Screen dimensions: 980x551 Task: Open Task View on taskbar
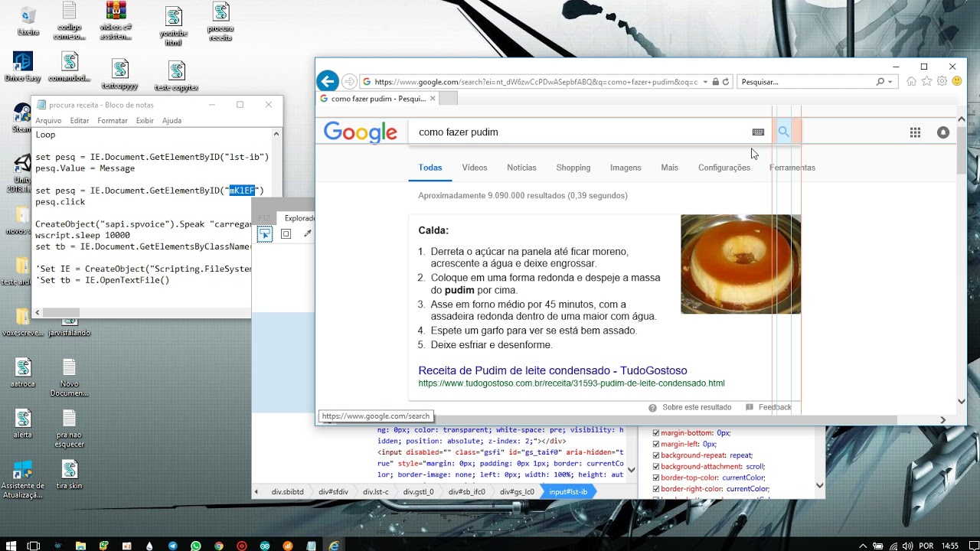tap(34, 546)
